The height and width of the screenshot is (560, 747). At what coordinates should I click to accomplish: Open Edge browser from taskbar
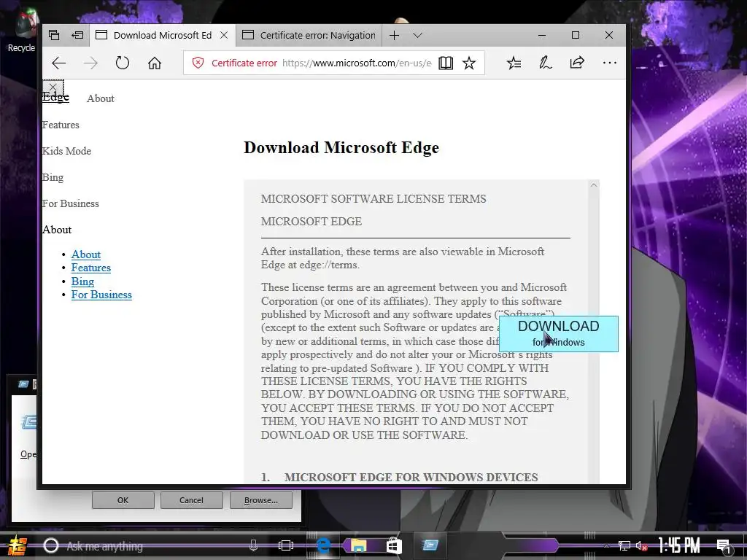(x=323, y=545)
